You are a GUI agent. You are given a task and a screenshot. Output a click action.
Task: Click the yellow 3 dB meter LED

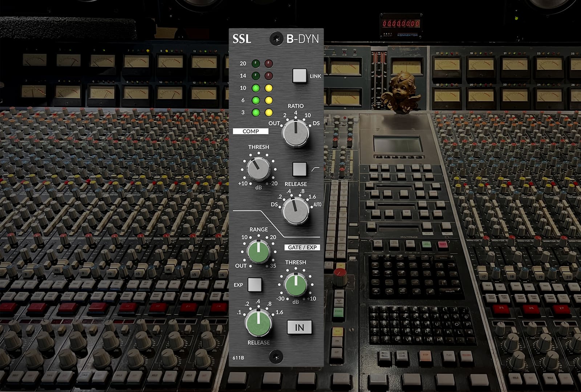(x=269, y=113)
